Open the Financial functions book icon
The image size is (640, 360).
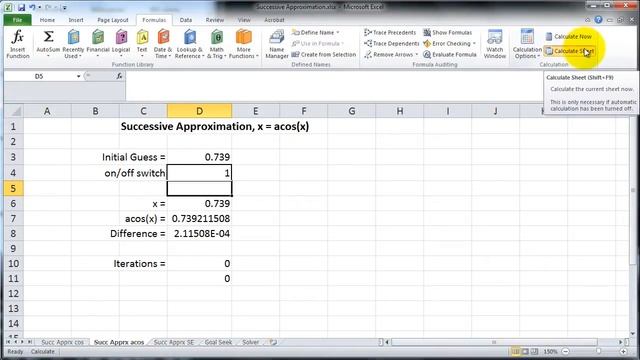(98, 44)
